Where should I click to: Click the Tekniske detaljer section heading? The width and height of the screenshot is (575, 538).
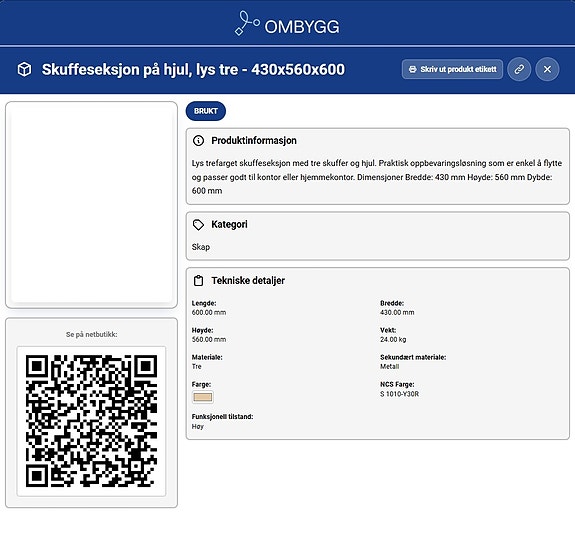pos(248,281)
